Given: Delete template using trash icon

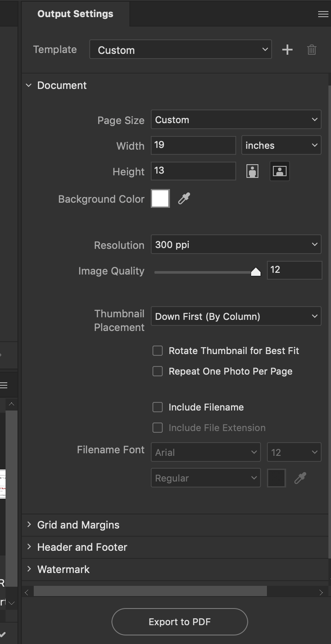Looking at the screenshot, I should (312, 50).
